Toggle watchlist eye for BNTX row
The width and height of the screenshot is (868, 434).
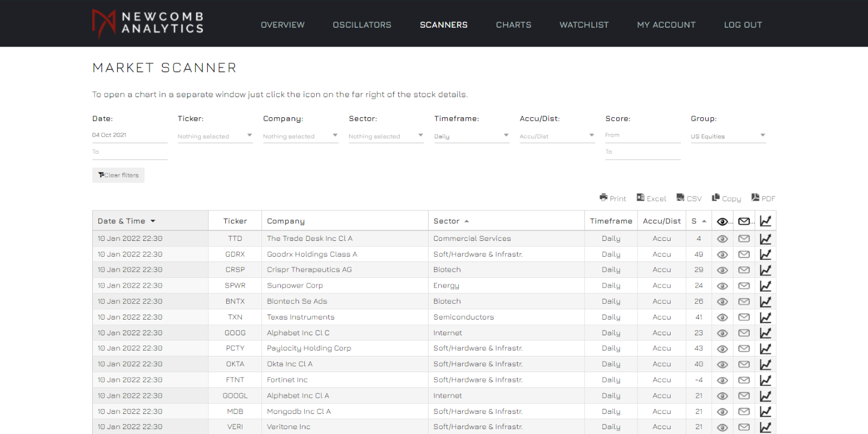coord(722,302)
